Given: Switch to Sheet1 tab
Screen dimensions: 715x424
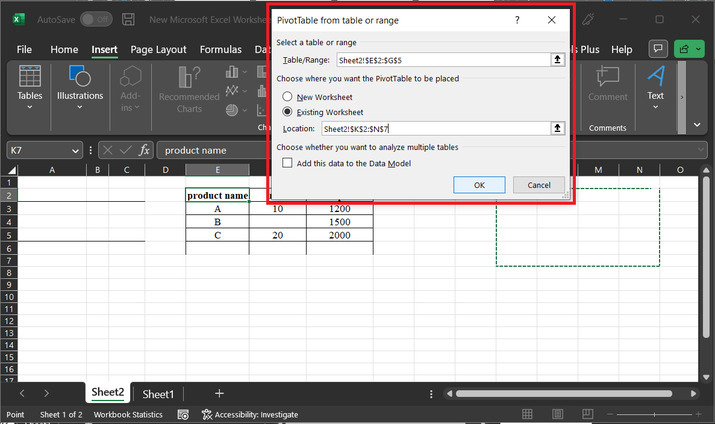Looking at the screenshot, I should [x=158, y=394].
